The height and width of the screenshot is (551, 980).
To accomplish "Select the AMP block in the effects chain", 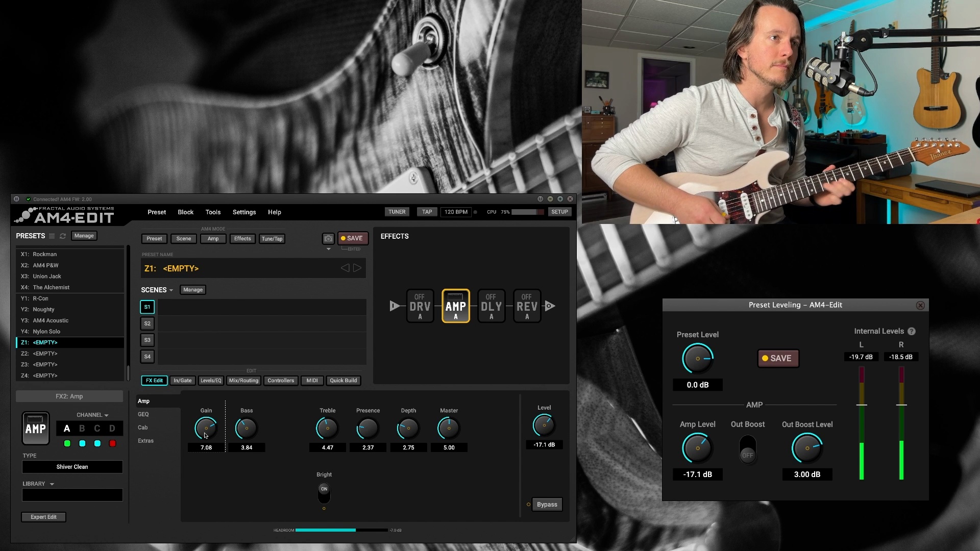I will click(x=456, y=306).
